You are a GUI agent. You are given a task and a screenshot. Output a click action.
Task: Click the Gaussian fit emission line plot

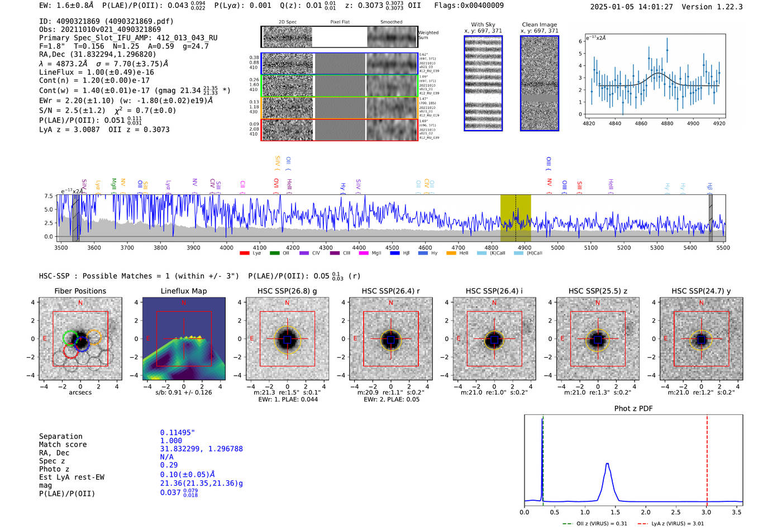click(655, 76)
